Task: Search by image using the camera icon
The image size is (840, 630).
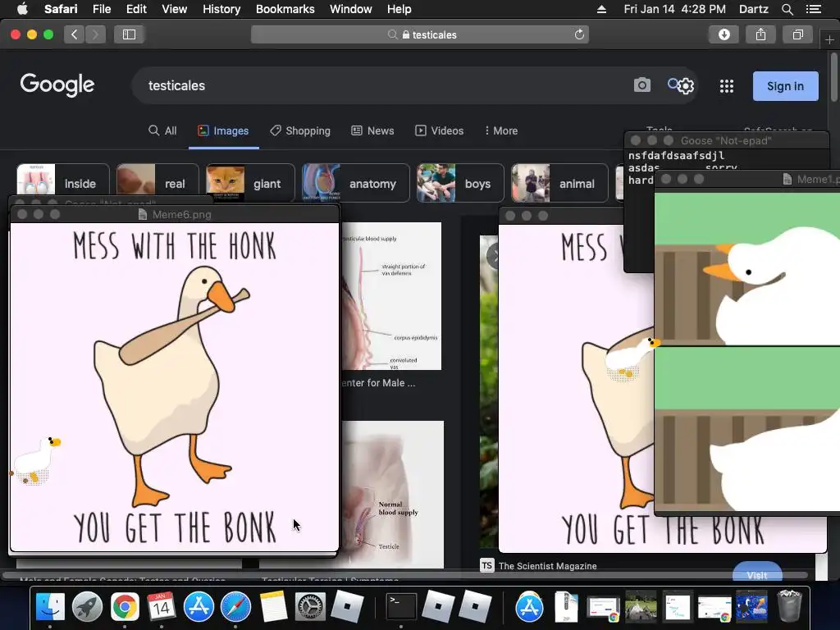Action: point(641,85)
